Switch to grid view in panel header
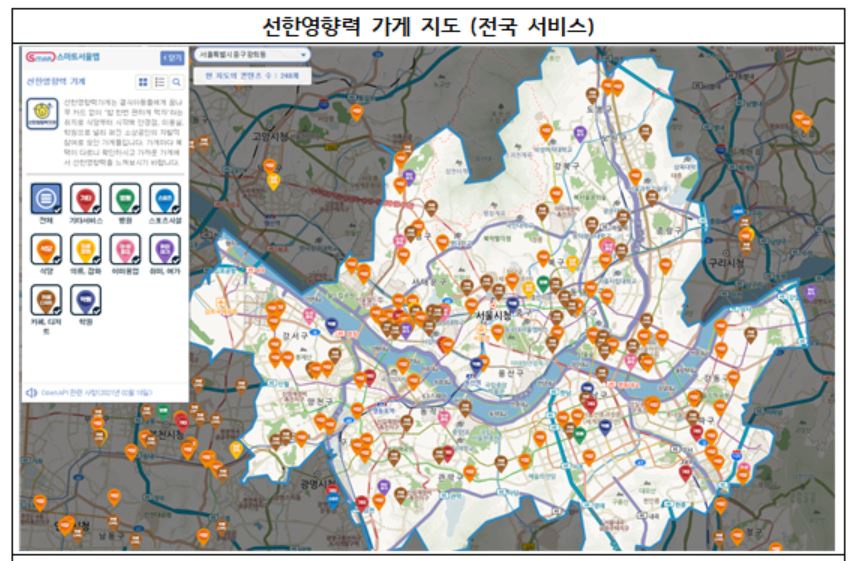Viewport: 857px width, 561px height. (144, 83)
